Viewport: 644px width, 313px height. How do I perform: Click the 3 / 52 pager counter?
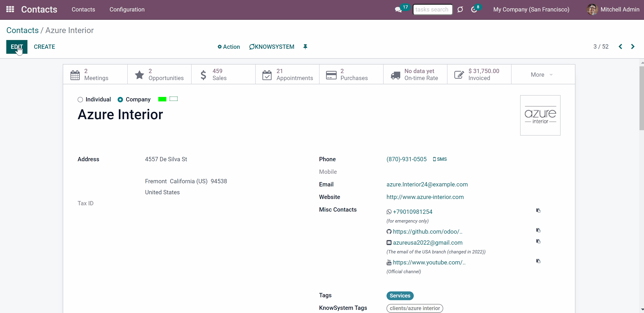coord(601,47)
